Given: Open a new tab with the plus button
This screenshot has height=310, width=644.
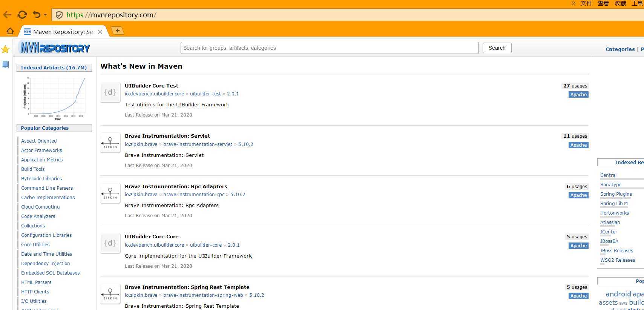Looking at the screenshot, I should (x=118, y=31).
